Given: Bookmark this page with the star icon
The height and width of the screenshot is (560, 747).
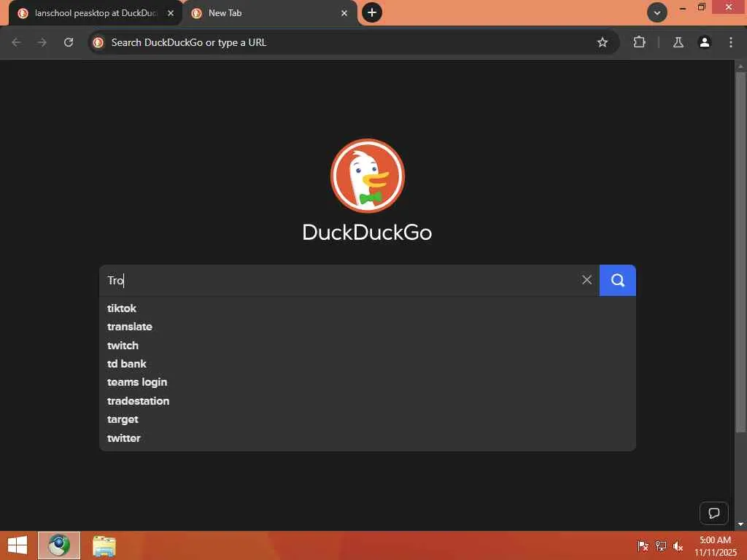Looking at the screenshot, I should [x=602, y=42].
